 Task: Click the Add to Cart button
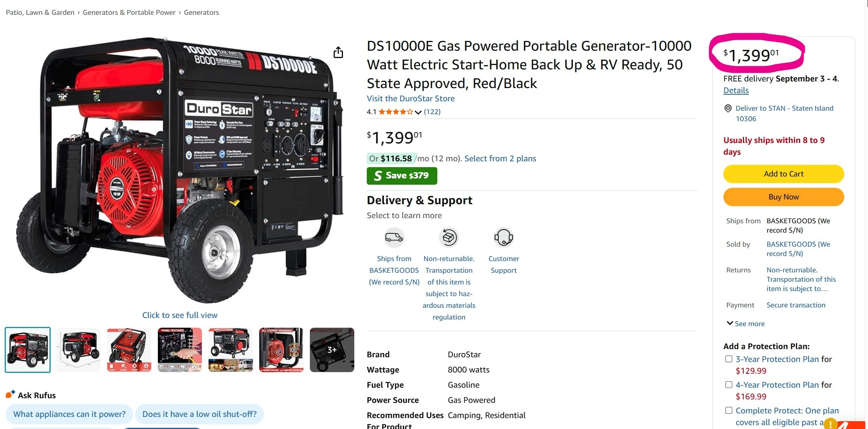(783, 174)
